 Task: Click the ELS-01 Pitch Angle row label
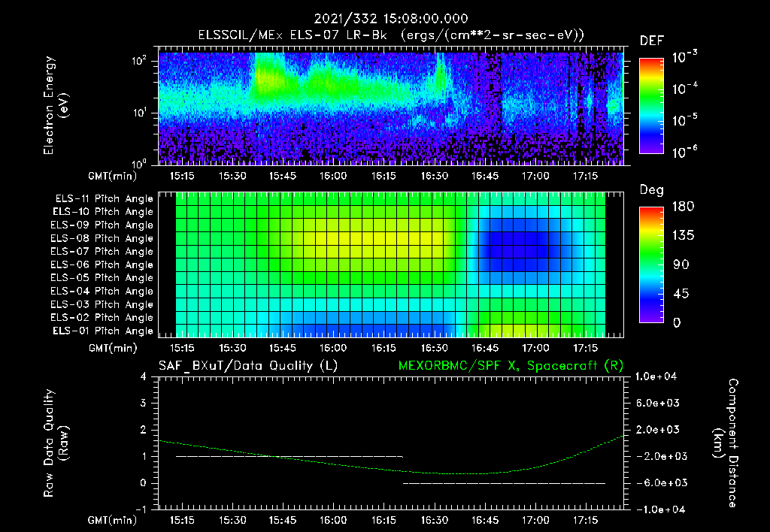tap(103, 331)
